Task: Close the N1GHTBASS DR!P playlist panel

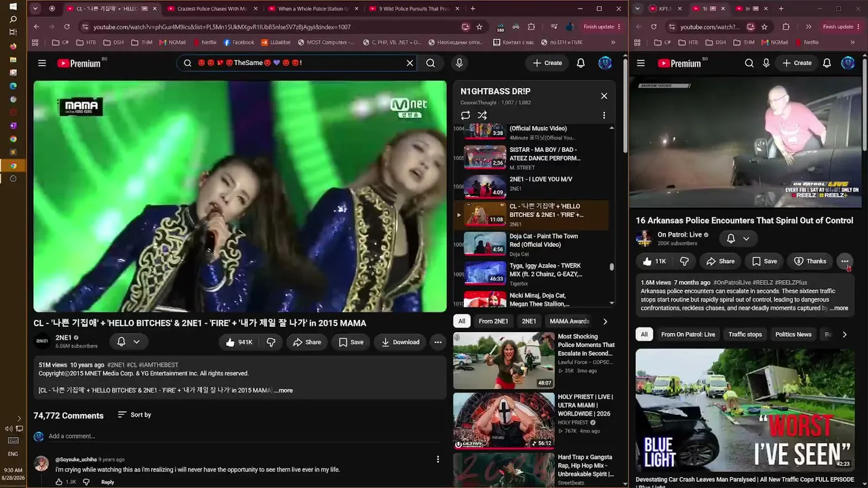Action: point(604,96)
